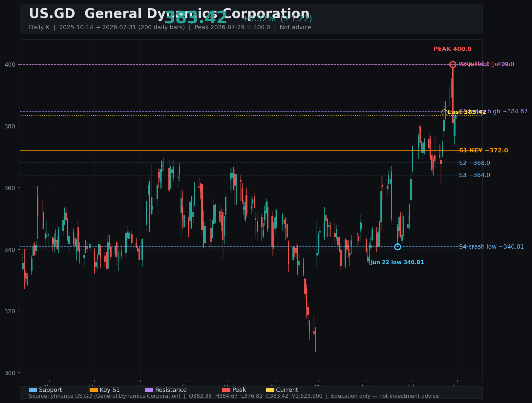Select the volume "V1,523,900" in the footer
Screen dimensions: 532x403
307,396
